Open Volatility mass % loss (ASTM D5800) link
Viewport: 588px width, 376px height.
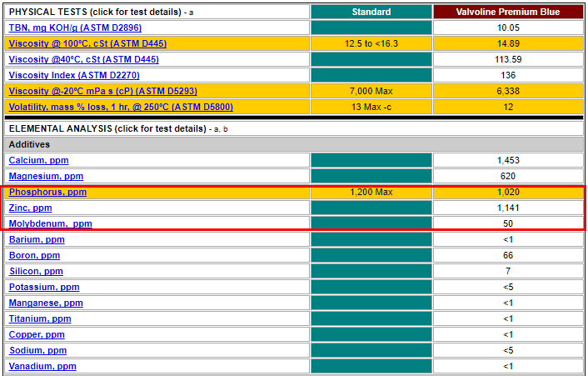121,107
